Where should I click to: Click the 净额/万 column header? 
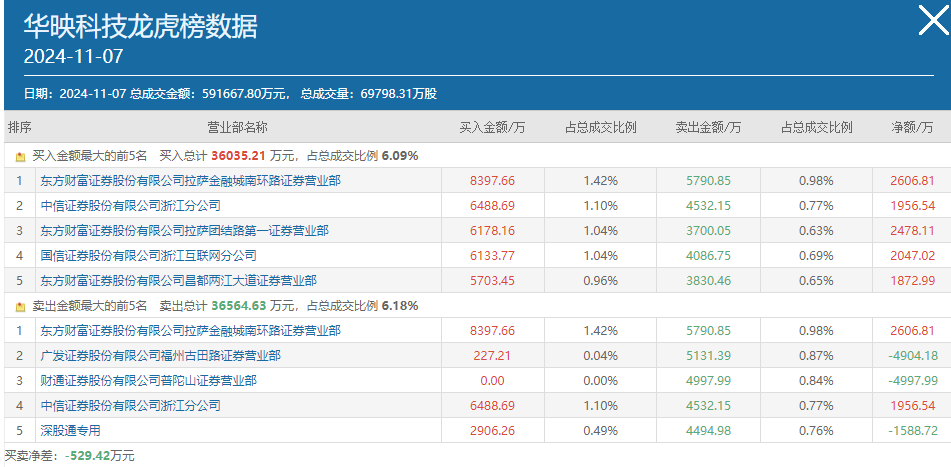click(912, 127)
